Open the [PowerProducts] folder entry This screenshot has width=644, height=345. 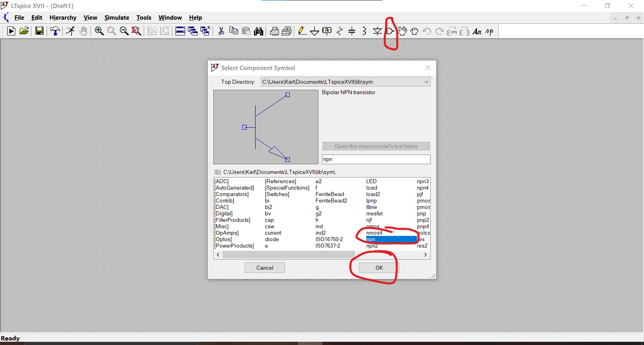pyautogui.click(x=234, y=246)
